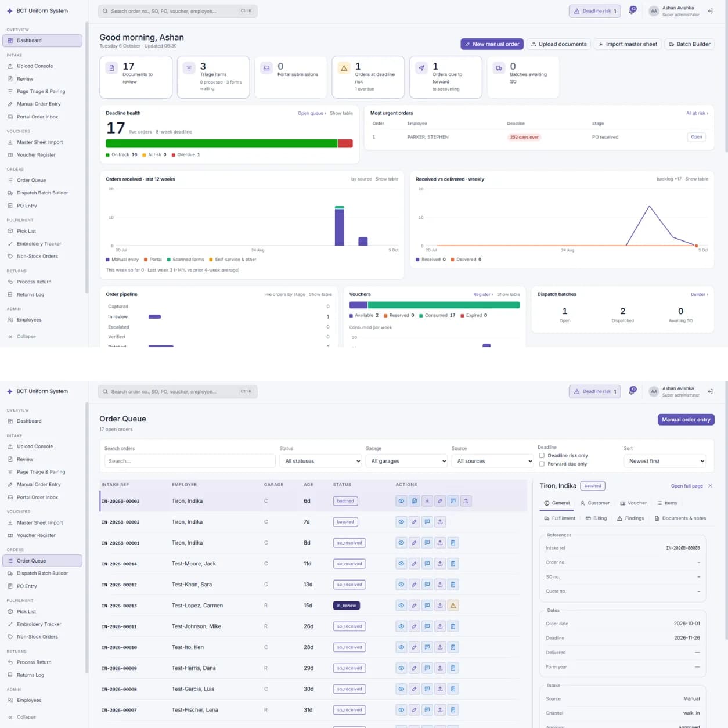This screenshot has height=728, width=728.
Task: Collapse sidebar in Order Queue view
Action: tap(22, 717)
